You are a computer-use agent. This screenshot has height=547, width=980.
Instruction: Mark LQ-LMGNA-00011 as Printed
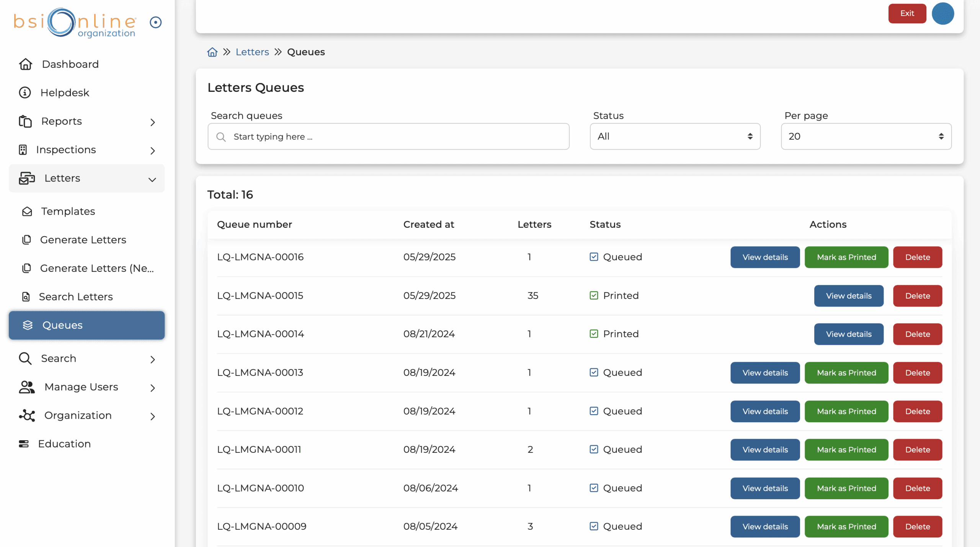[846, 450]
